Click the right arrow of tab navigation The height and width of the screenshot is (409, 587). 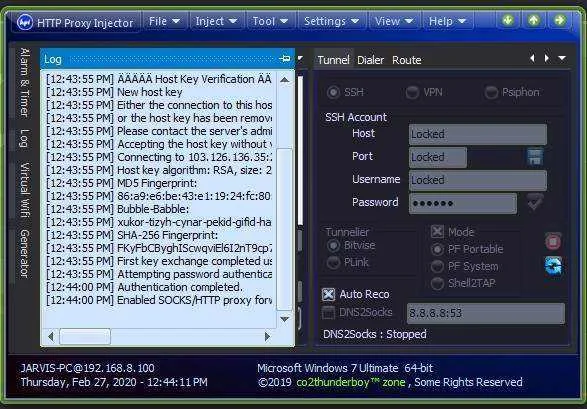point(547,58)
